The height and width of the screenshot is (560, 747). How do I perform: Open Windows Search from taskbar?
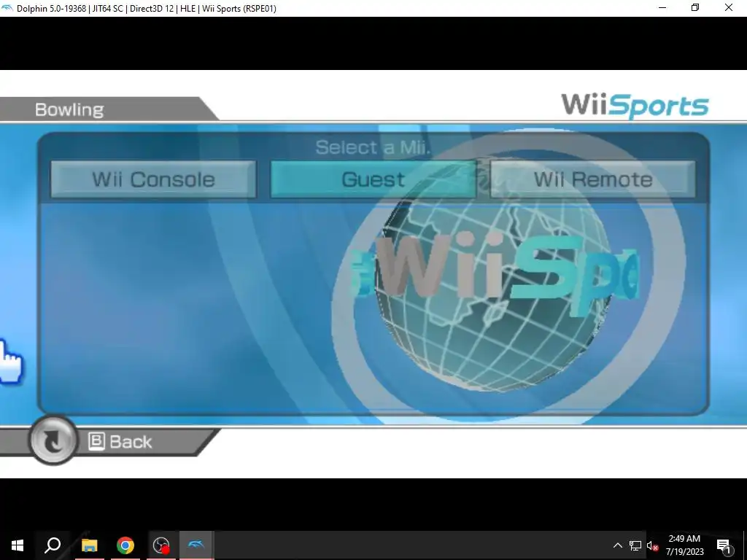(53, 545)
